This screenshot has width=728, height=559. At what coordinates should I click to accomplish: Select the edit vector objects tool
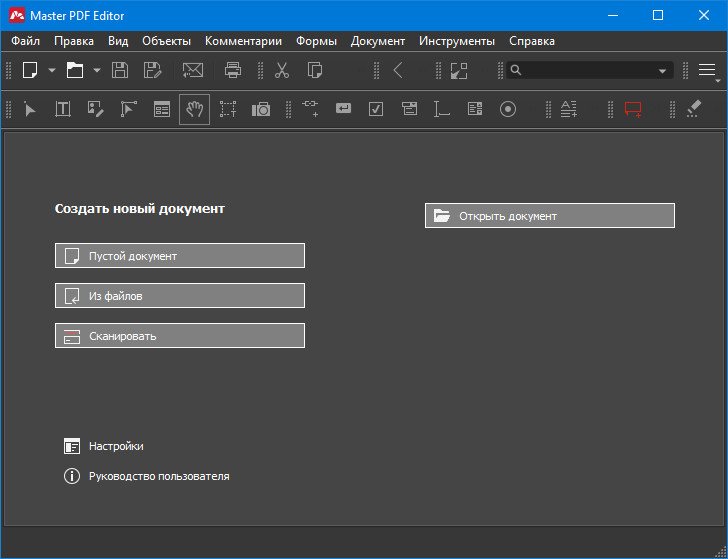129,110
